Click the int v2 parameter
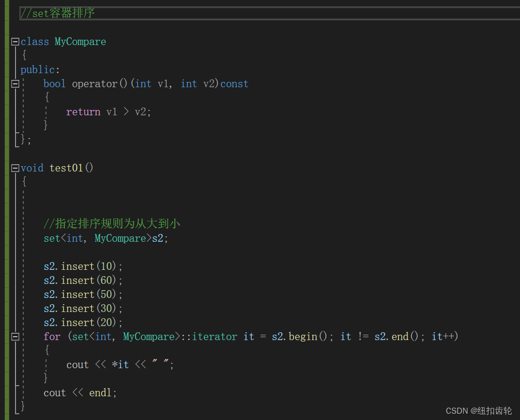The width and height of the screenshot is (520, 420). point(198,84)
